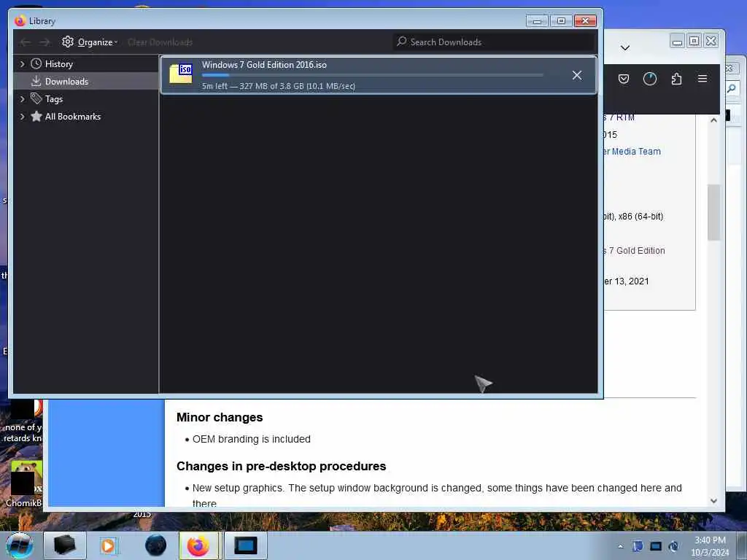The height and width of the screenshot is (560, 747).
Task: Click 'Changes in pre-desktop procedures' heading
Action: tap(281, 466)
